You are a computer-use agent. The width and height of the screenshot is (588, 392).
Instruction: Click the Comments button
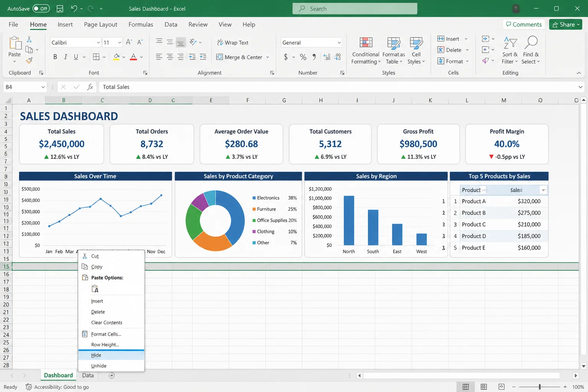point(524,24)
